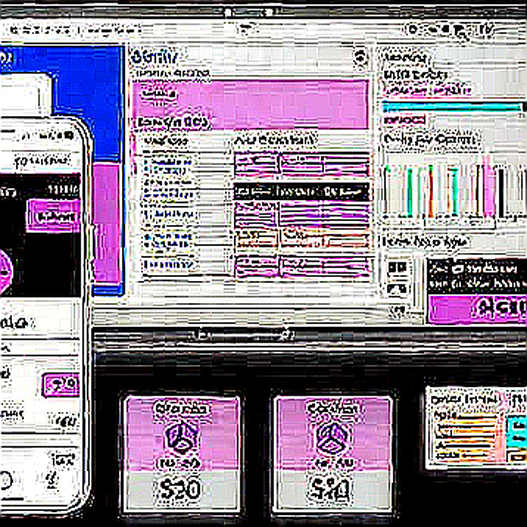Select the grid icon beside the black banner
Viewport: 527px width, 527px height.
397,268
